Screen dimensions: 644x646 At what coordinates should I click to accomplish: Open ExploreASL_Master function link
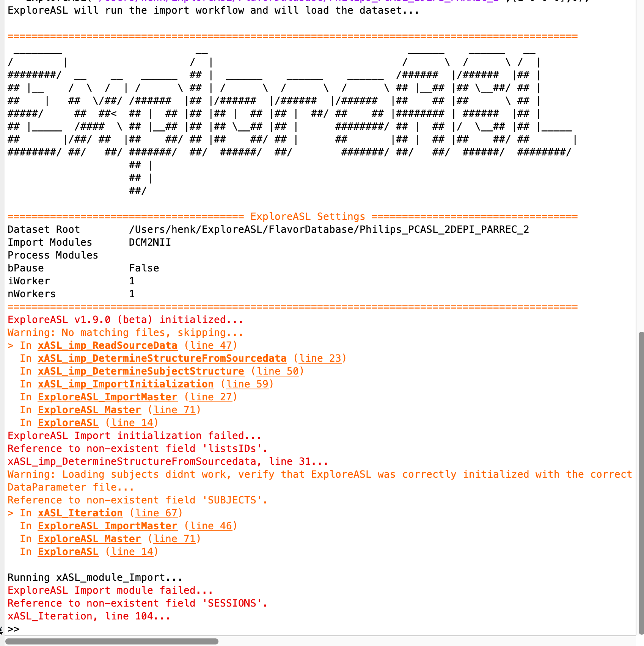(90, 410)
